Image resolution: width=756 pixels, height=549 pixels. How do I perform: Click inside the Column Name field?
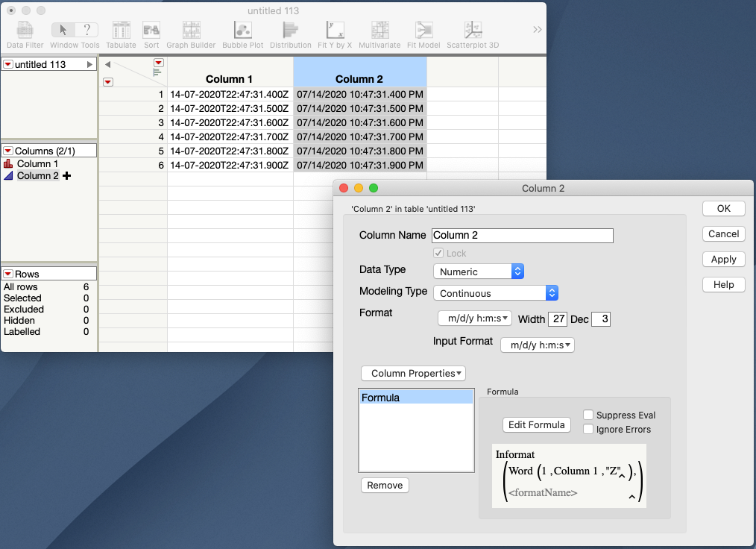(522, 235)
